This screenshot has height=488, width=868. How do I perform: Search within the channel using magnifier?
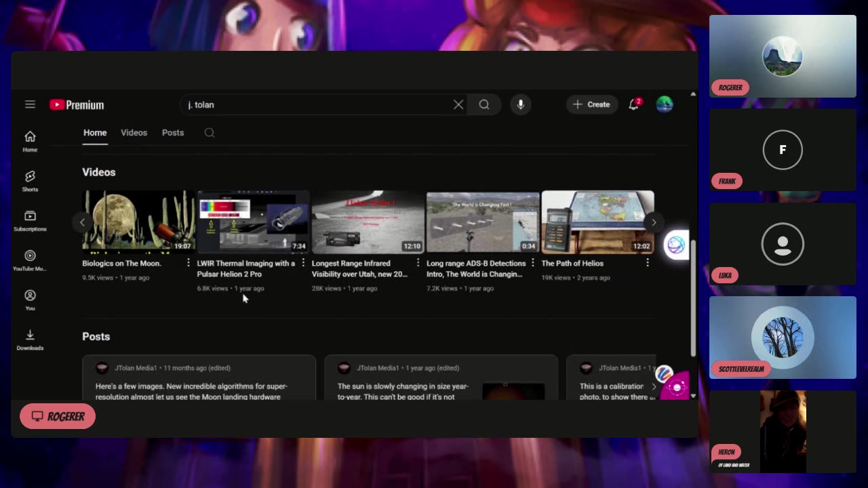coord(210,133)
